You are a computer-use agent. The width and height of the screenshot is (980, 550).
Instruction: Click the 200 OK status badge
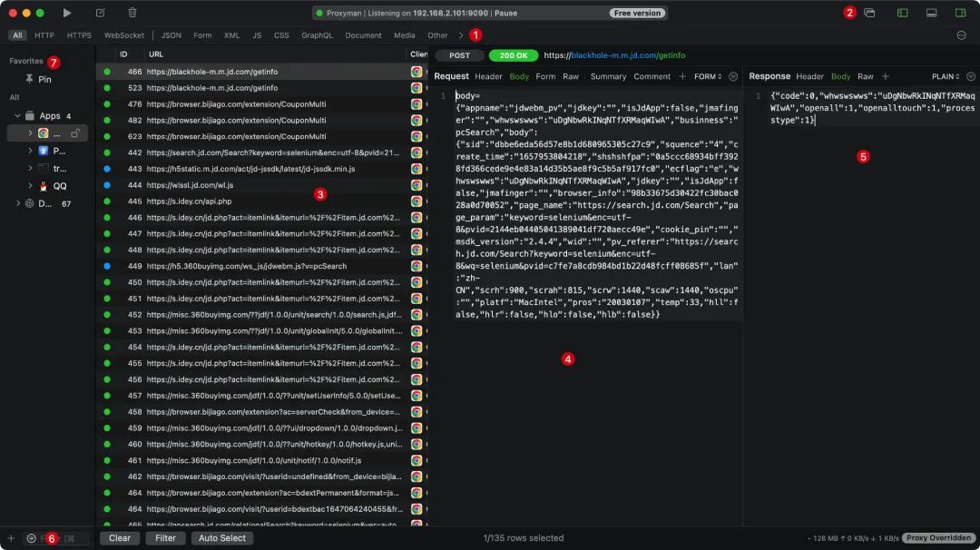pyautogui.click(x=513, y=55)
